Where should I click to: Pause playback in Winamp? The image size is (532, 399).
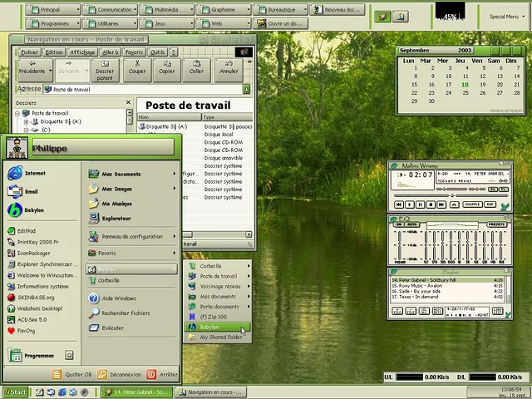pyautogui.click(x=421, y=204)
